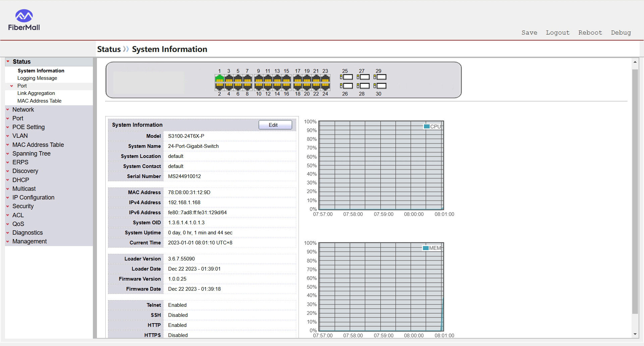Image resolution: width=644 pixels, height=346 pixels.
Task: Click the Edit button for System Information
Action: click(x=275, y=125)
